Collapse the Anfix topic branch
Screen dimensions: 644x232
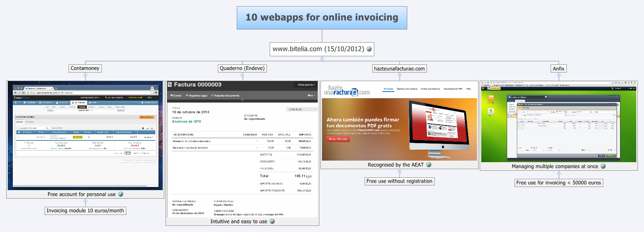tap(559, 75)
